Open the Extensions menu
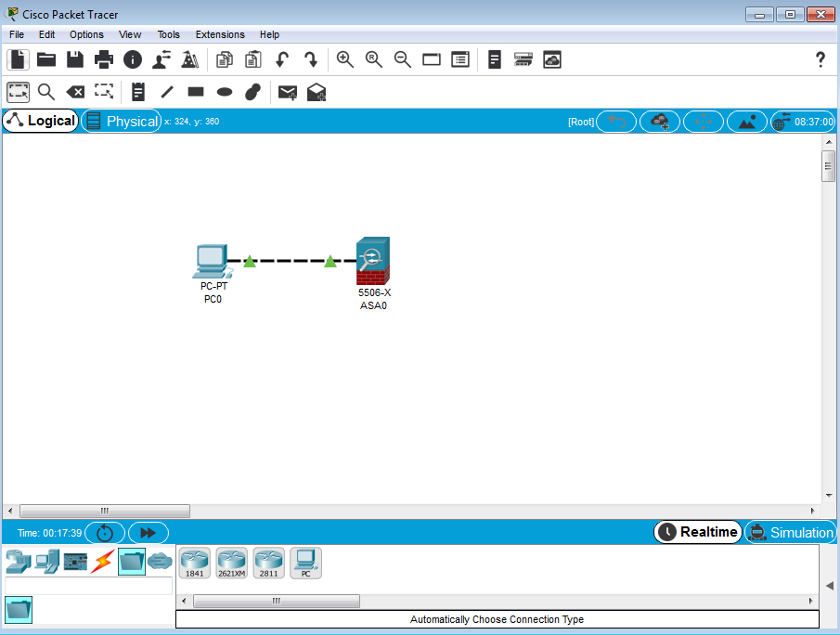The width and height of the screenshot is (840, 635). (x=220, y=34)
